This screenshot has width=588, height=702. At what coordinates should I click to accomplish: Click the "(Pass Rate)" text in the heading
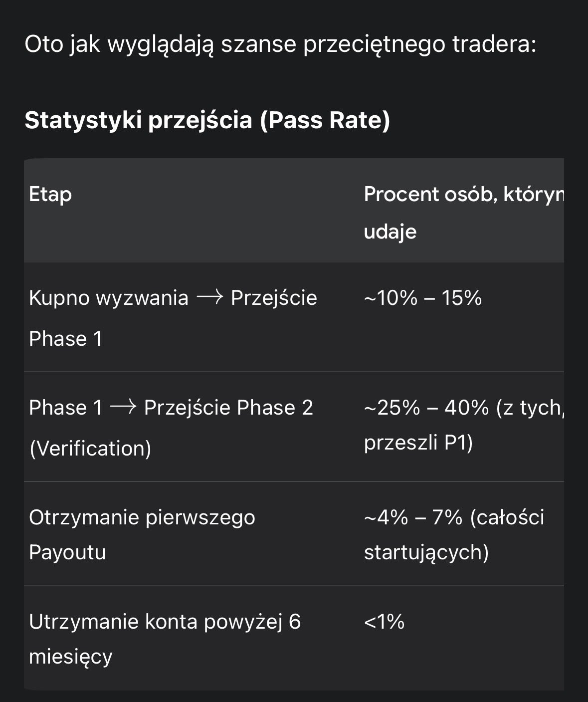(x=325, y=120)
